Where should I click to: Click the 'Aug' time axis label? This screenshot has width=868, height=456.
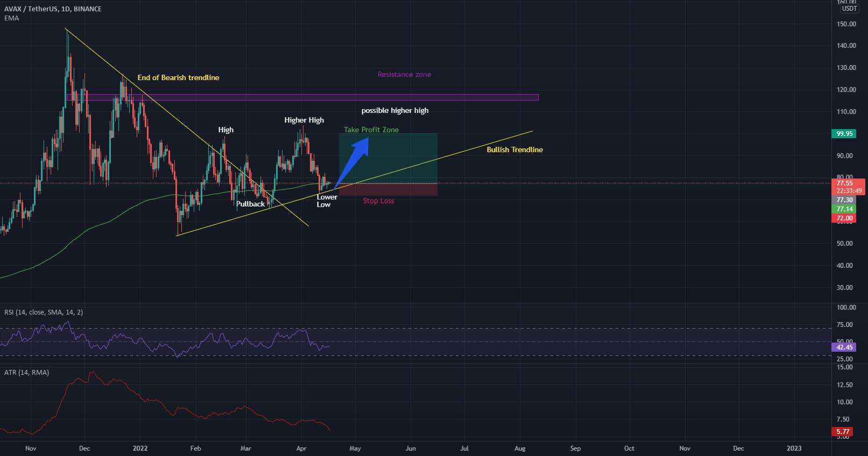520,448
